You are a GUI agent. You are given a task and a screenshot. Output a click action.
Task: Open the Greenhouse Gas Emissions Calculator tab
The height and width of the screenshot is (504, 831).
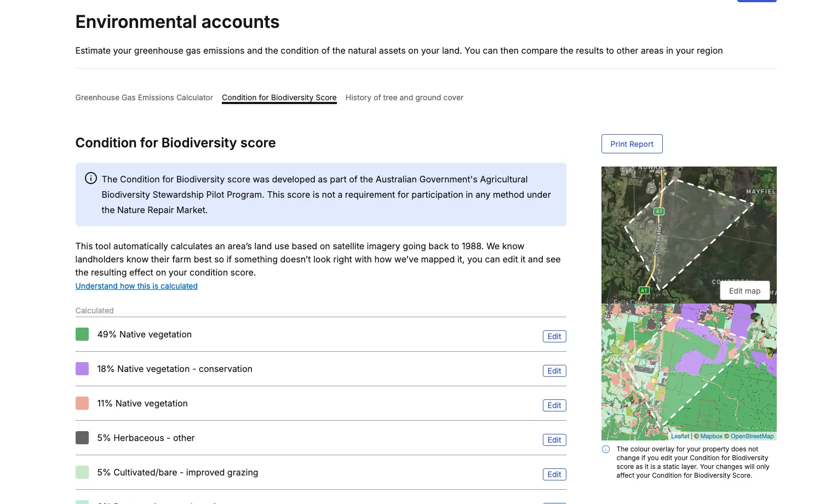coord(144,98)
